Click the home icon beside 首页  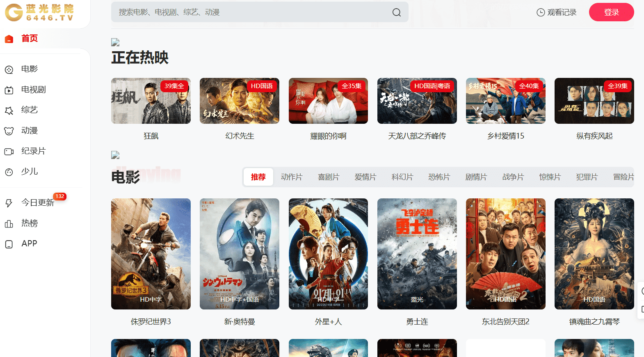[9, 39]
